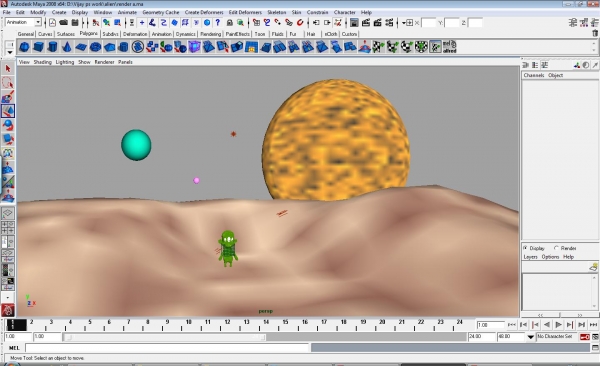This screenshot has width=600, height=366.
Task: Click the question mark help icon
Action: pos(218,23)
